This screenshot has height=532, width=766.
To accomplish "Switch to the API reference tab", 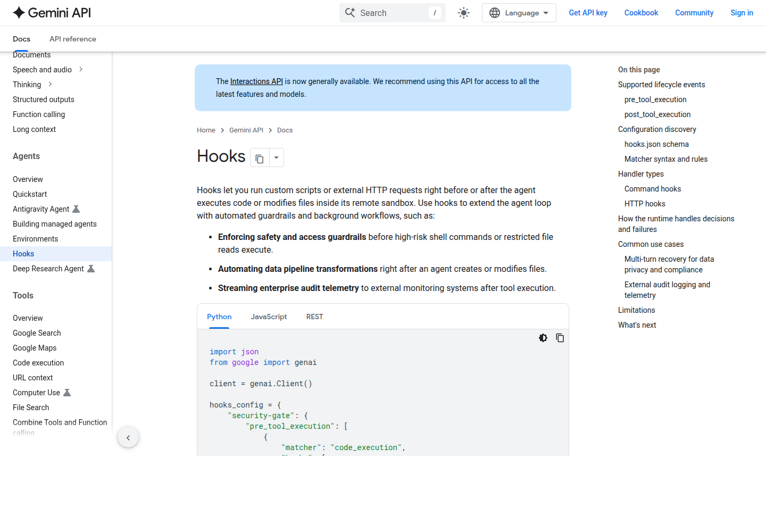I will [73, 39].
